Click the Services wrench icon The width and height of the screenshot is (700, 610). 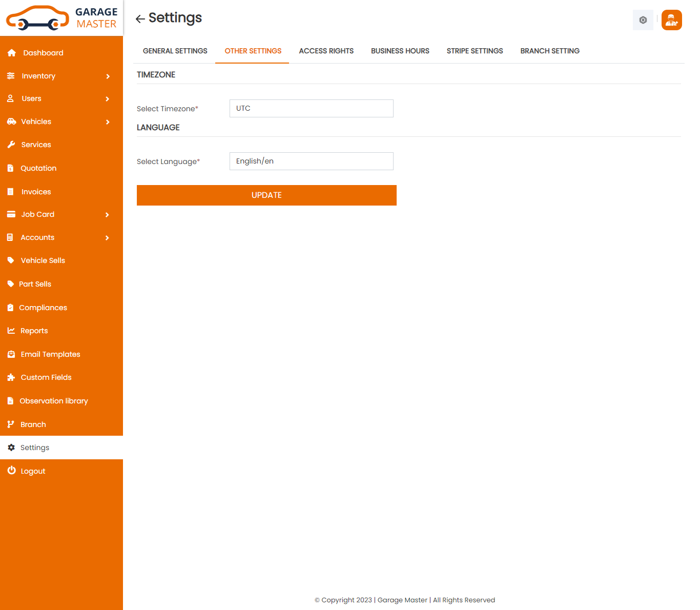click(x=11, y=145)
